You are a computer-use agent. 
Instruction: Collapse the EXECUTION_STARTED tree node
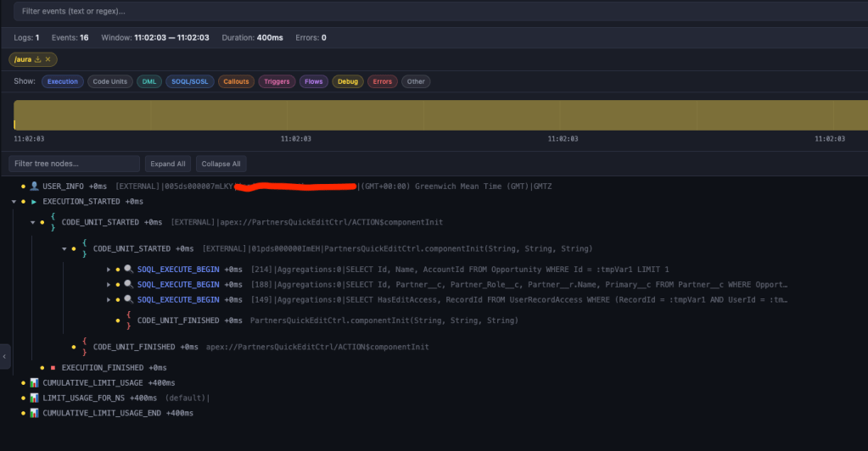tap(14, 202)
